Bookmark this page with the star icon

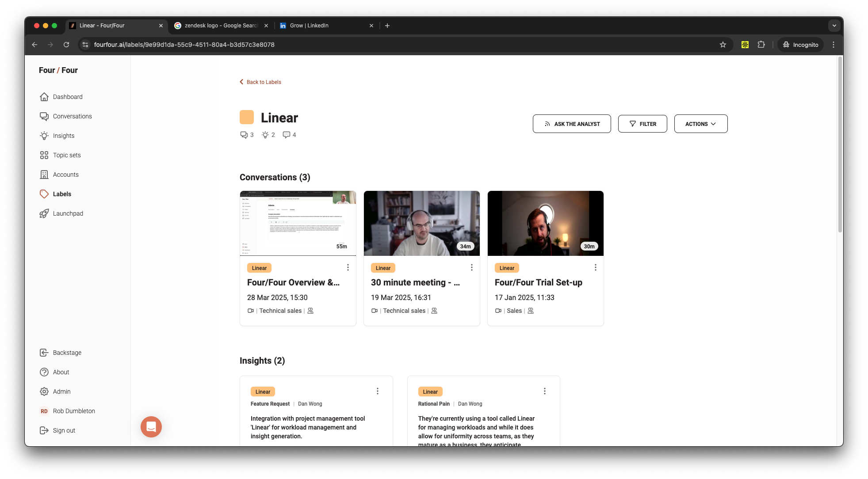723,45
